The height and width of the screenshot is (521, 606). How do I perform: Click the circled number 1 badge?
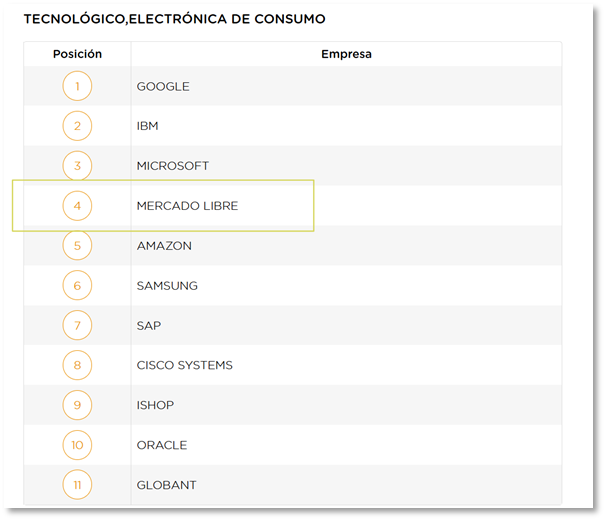point(77,86)
